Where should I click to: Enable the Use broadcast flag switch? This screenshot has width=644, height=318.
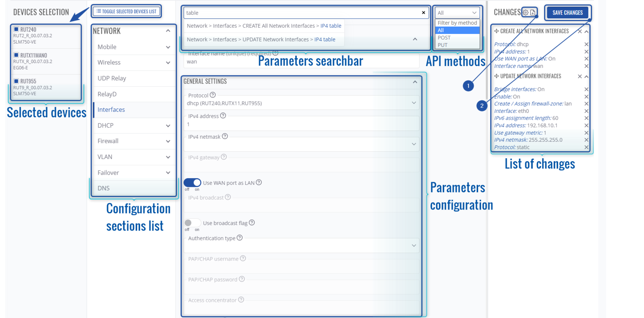[x=192, y=223]
